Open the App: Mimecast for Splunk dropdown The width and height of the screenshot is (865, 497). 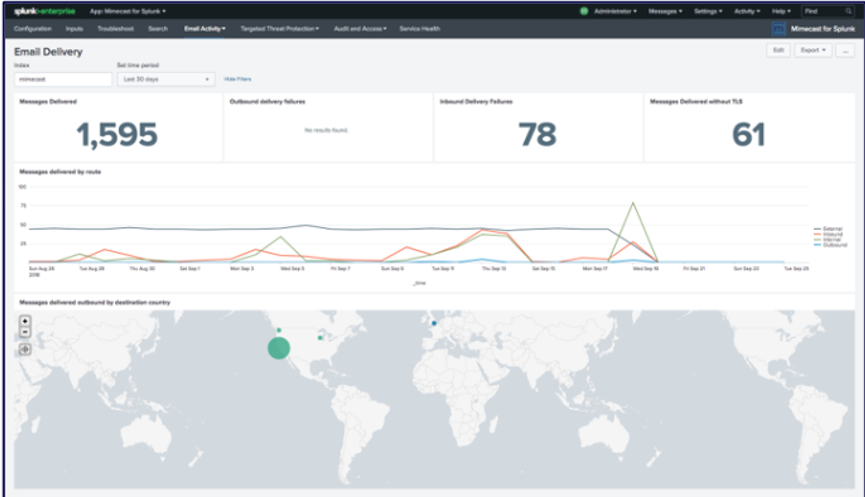point(128,11)
